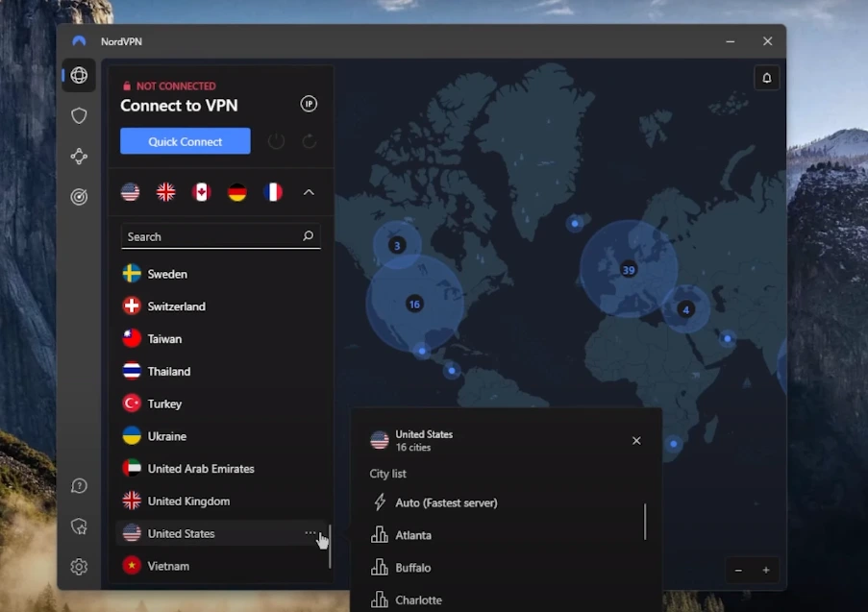Connect via the France flag shortcut
The width and height of the screenshot is (868, 612).
tap(273, 192)
